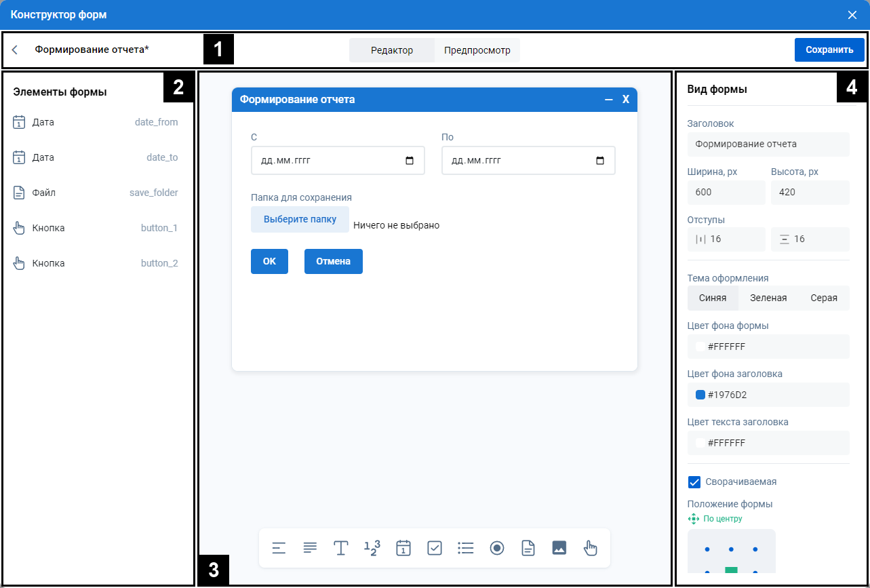
Task: Insert a file picker element from toolbar
Action: (528, 548)
